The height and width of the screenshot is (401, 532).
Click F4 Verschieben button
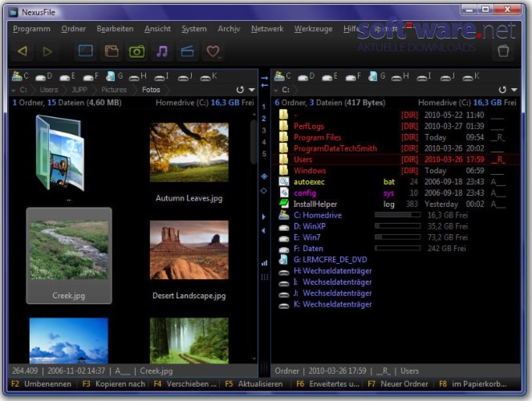tap(185, 384)
